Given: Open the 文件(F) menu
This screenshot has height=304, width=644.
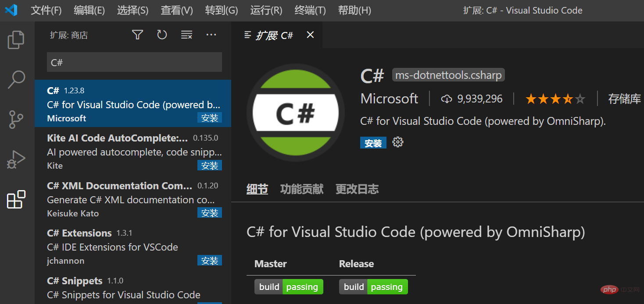Looking at the screenshot, I should point(46,10).
